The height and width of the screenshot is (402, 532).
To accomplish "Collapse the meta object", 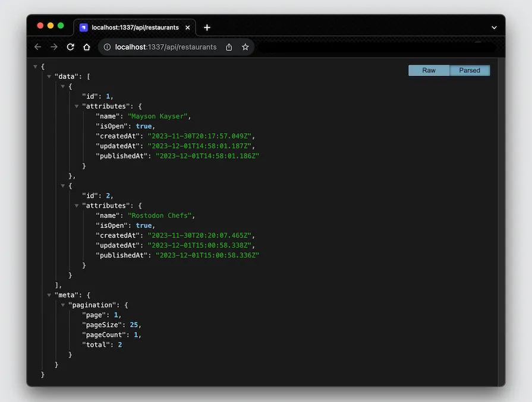I will (x=49, y=295).
